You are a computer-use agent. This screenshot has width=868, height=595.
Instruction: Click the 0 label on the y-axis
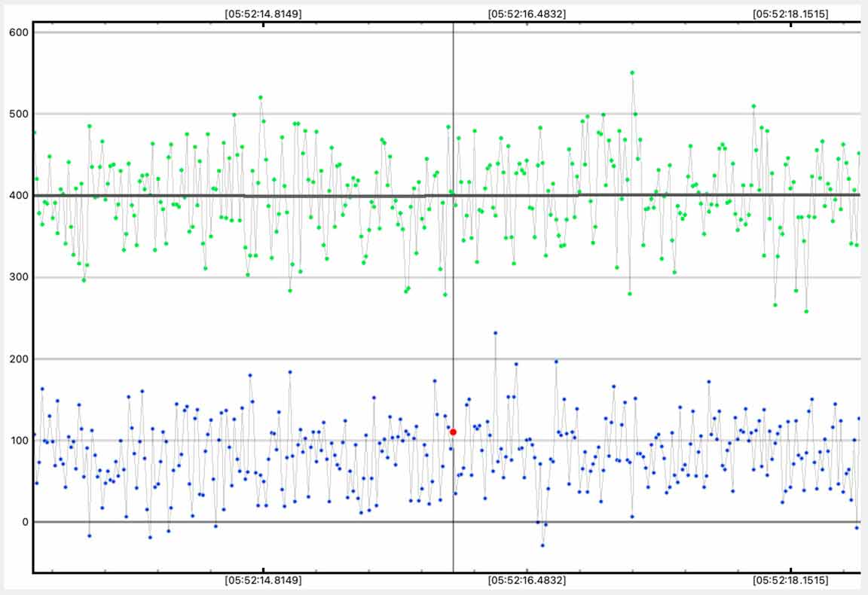[x=25, y=522]
